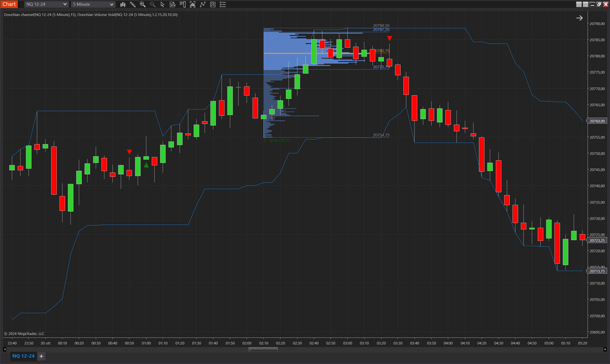Screen dimensions: 610x364
Task: Click the Zoom In magnifier icon
Action: (x=142, y=4)
